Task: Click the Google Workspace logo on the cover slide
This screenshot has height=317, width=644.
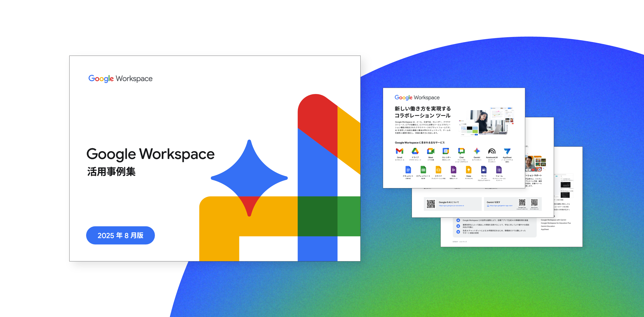Action: [x=121, y=79]
